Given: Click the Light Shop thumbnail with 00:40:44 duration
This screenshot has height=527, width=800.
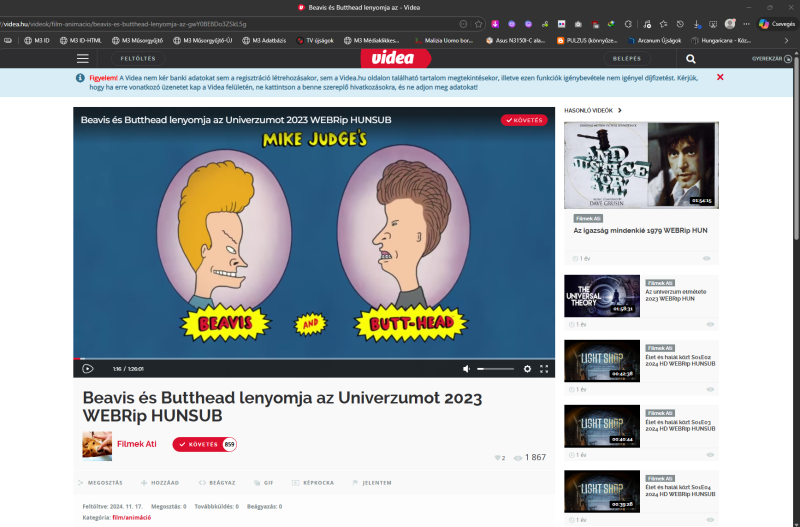Looking at the screenshot, I should [602, 426].
